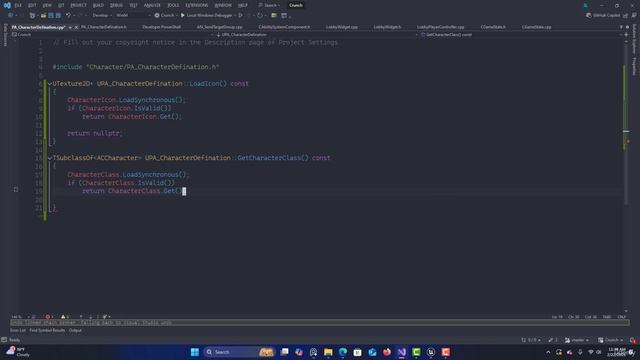This screenshot has width=640, height=360.
Task: Open the Build menu
Action: coord(98,5)
